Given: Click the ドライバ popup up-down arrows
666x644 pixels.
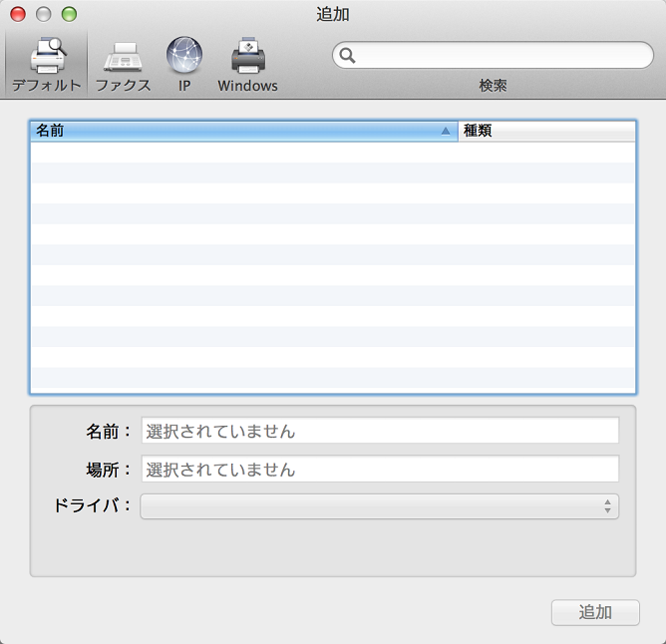Looking at the screenshot, I should point(607,506).
